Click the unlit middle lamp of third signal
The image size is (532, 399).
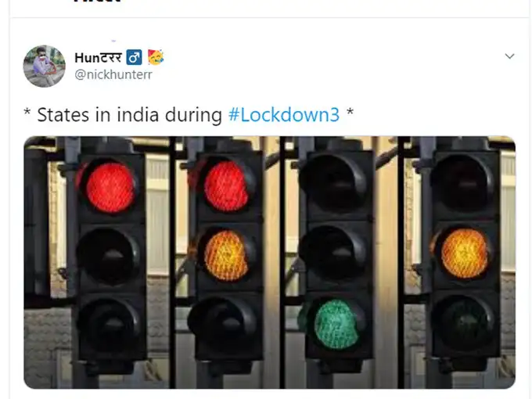click(x=334, y=253)
